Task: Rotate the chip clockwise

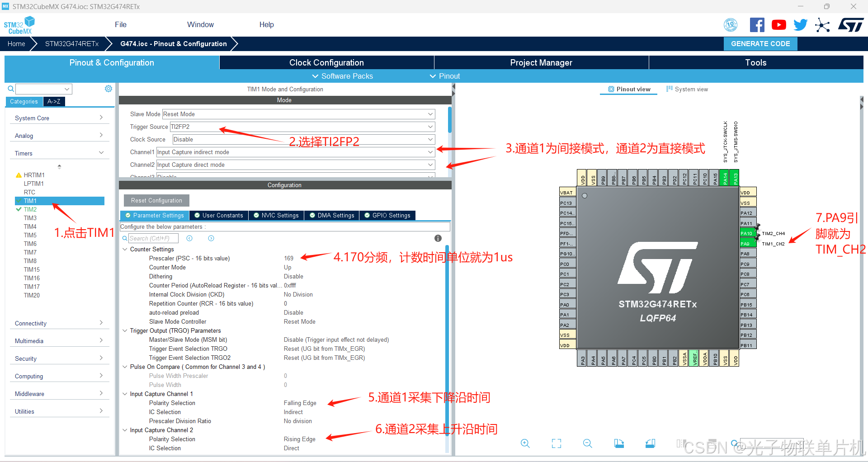Action: [x=619, y=443]
